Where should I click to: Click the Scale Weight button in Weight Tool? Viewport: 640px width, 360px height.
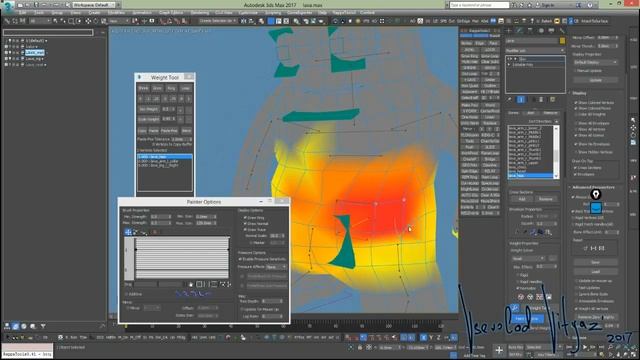(149, 119)
